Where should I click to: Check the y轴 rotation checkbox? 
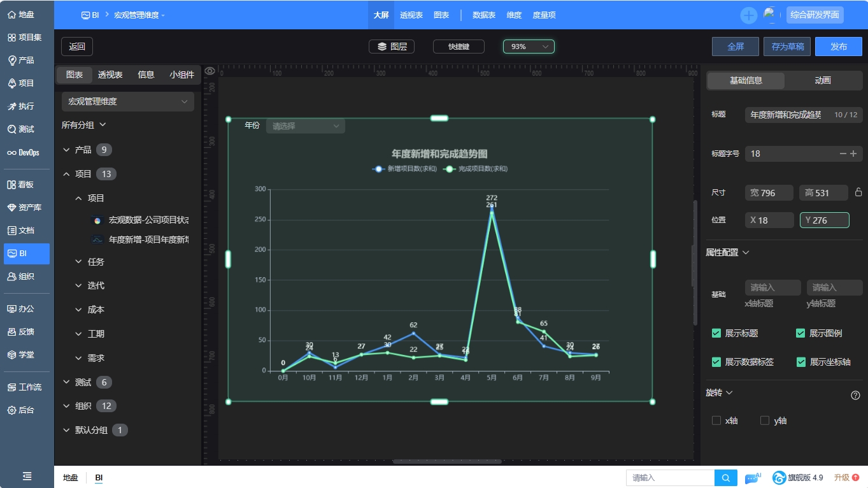tap(765, 420)
